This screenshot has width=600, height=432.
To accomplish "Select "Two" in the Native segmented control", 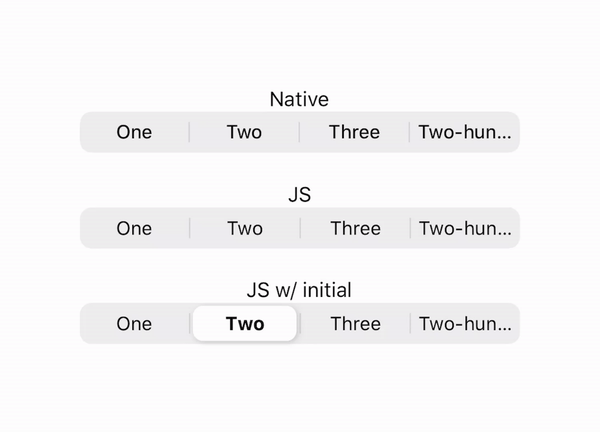I will click(244, 132).
